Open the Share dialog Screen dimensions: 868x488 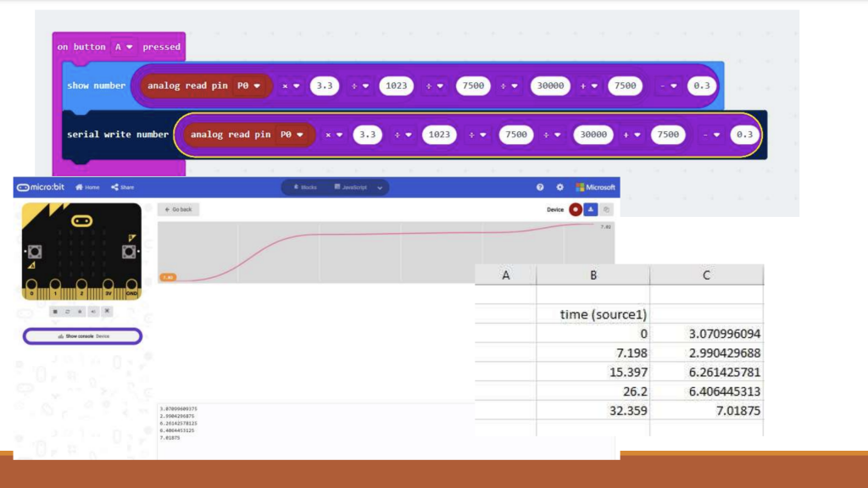122,187
